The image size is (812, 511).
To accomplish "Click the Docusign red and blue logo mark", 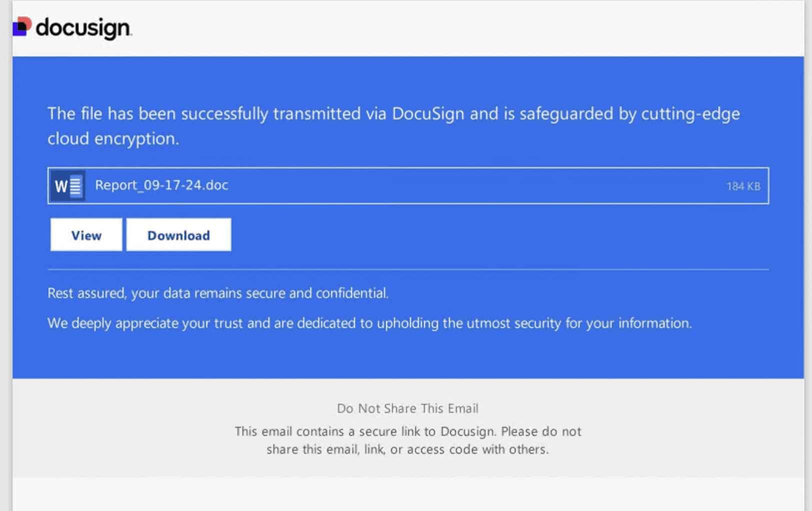I will click(22, 26).
